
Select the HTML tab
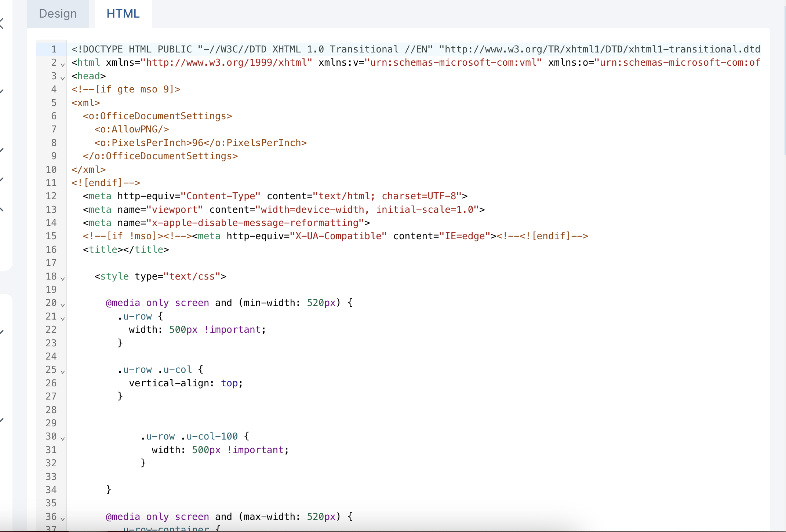pyautogui.click(x=123, y=14)
